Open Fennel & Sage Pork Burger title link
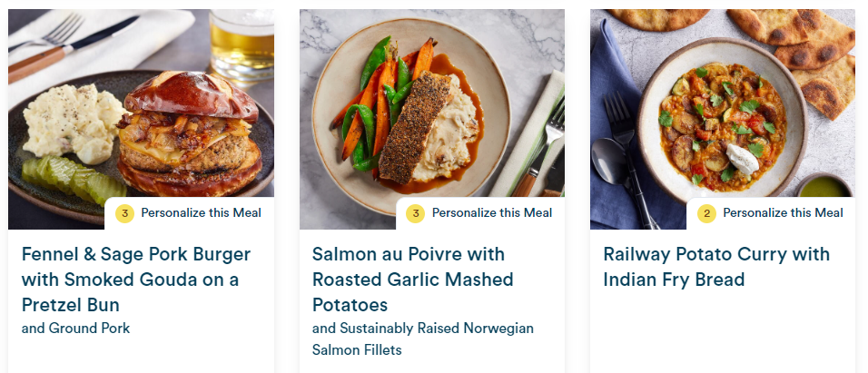 point(136,280)
